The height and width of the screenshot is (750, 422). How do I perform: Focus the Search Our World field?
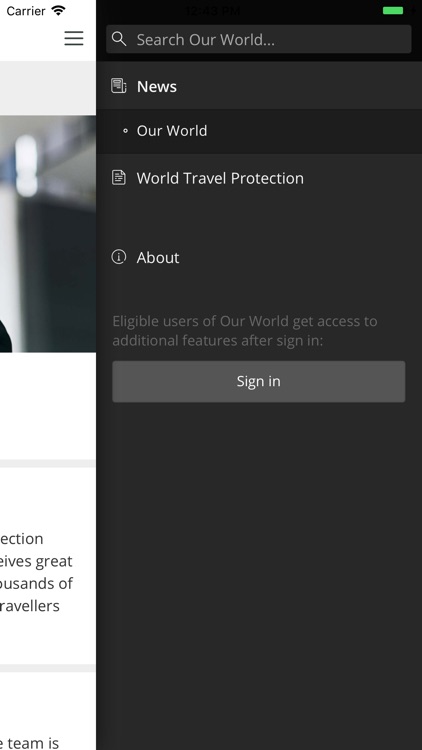click(259, 39)
